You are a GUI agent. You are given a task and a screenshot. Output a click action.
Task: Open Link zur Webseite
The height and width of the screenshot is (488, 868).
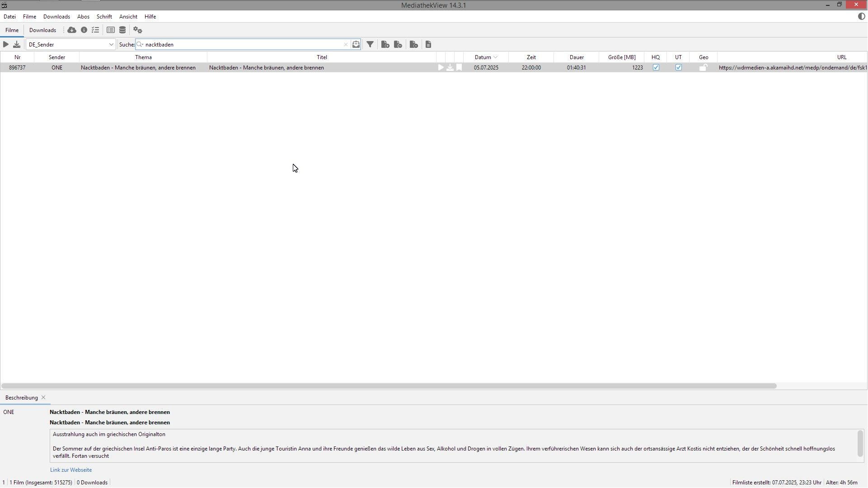[x=71, y=470]
